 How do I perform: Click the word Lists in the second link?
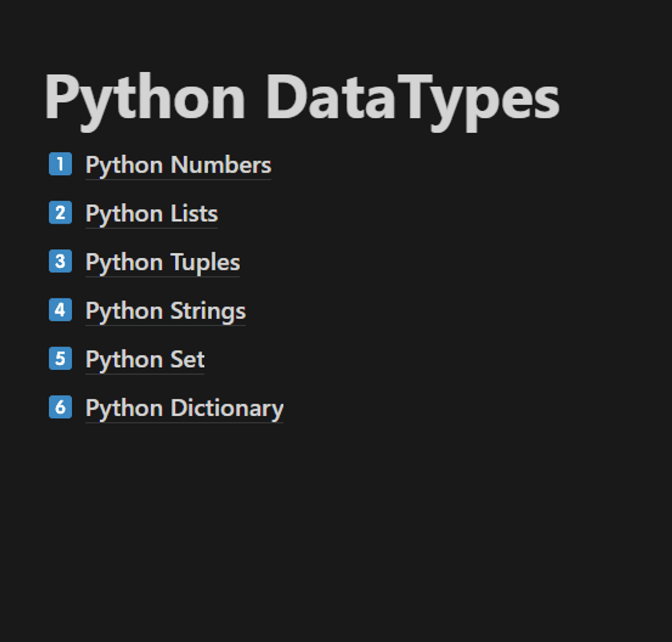194,214
